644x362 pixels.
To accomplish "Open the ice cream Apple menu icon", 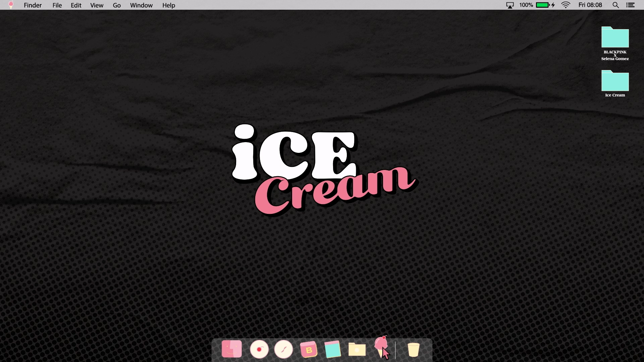I will [x=11, y=5].
